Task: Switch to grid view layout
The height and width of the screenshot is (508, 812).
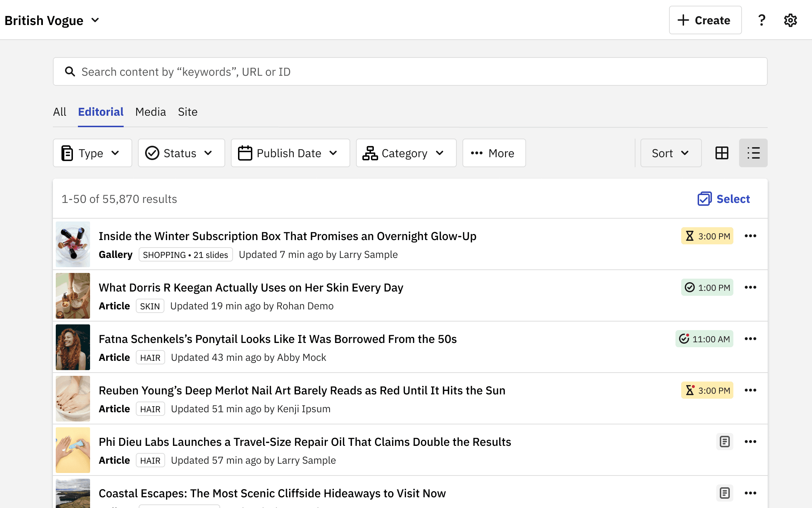Action: coord(722,153)
